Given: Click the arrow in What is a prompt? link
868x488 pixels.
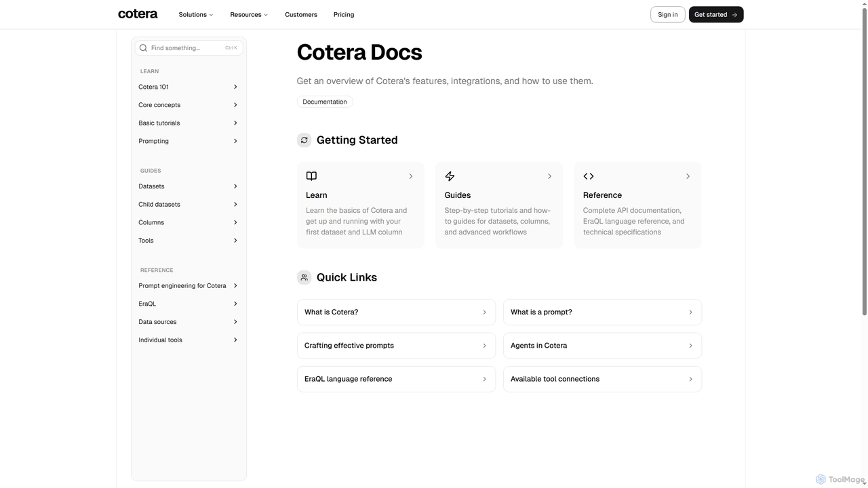Looking at the screenshot, I should tap(690, 312).
